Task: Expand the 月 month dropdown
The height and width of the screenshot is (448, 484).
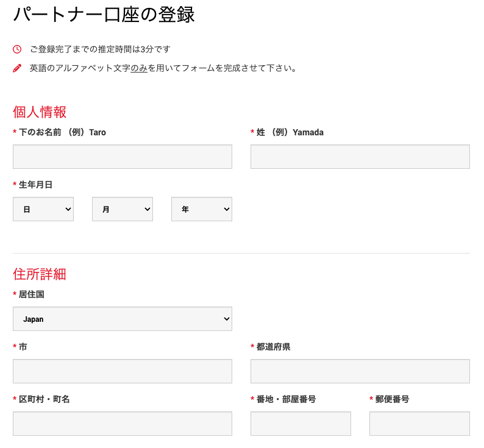Action: click(122, 209)
